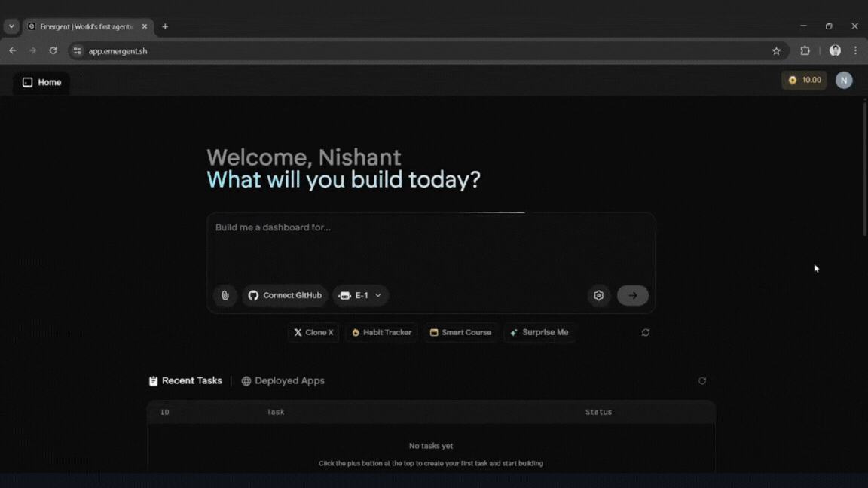This screenshot has width=868, height=488.
Task: Reload the page via browser refresh icon
Action: tap(53, 50)
